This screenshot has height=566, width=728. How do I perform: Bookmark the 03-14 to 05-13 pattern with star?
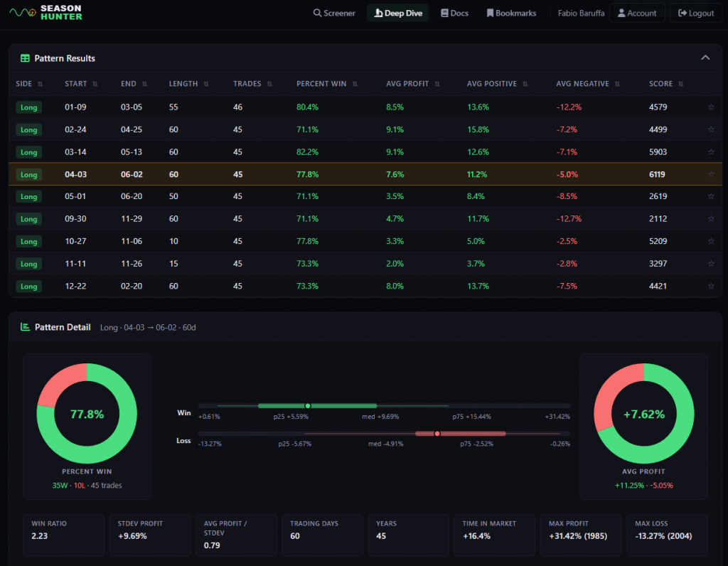point(711,152)
